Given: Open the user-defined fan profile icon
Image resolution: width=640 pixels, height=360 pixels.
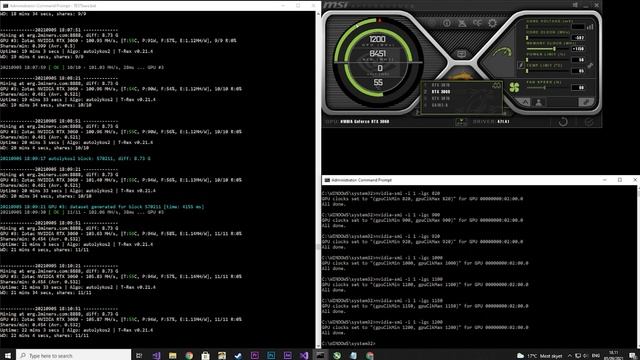Looking at the screenshot, I should coord(539,102).
